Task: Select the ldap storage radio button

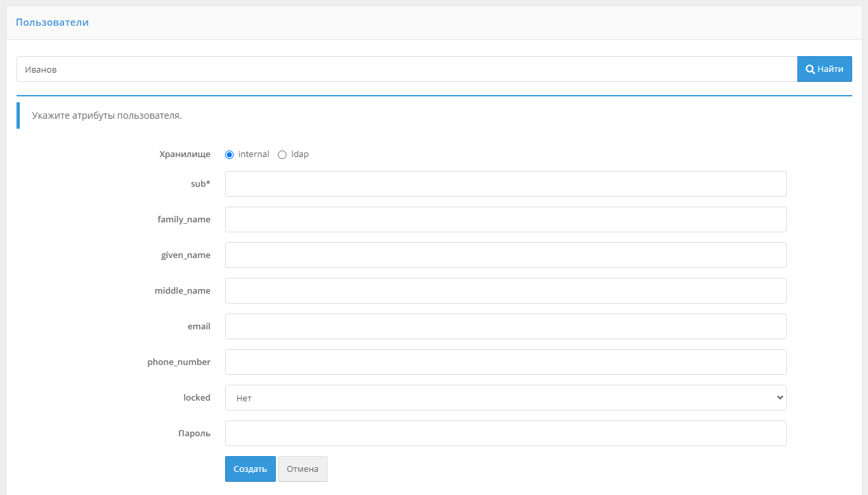Action: tap(283, 154)
